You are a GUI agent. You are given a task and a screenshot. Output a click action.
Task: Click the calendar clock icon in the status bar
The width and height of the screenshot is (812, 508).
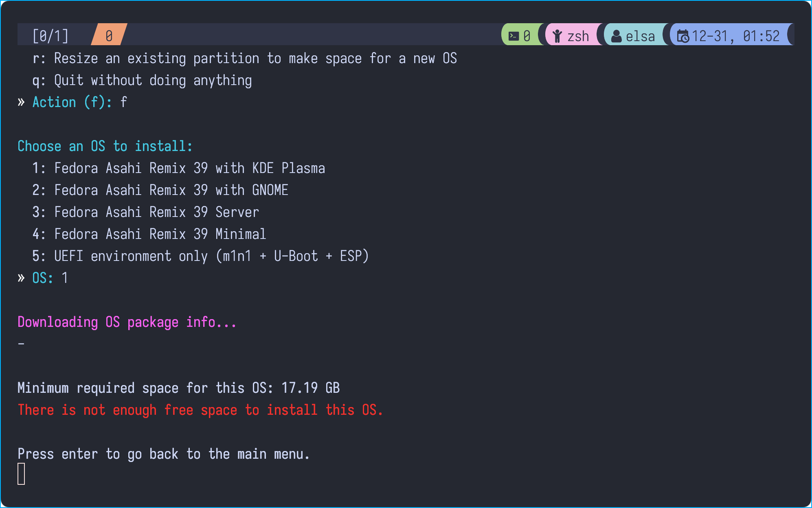pyautogui.click(x=683, y=36)
